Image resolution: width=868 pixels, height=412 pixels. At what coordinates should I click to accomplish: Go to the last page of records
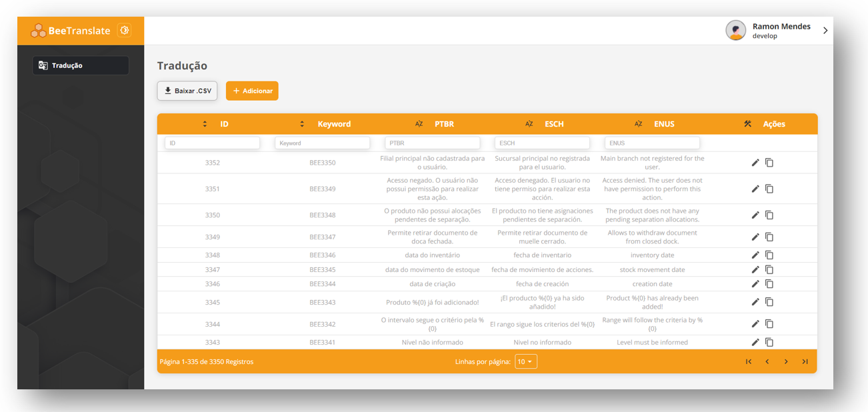tap(805, 361)
